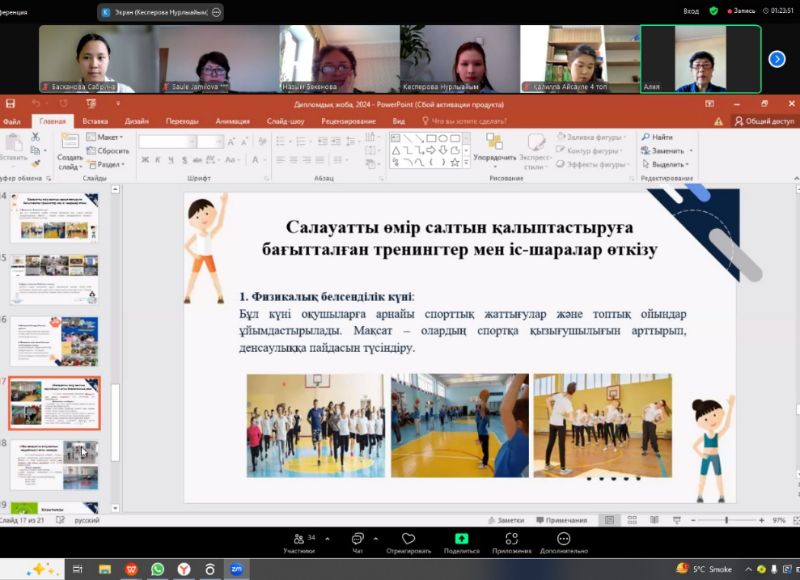Image resolution: width=800 pixels, height=580 pixels.
Task: Click the Find (Найти) button
Action: [x=657, y=137]
